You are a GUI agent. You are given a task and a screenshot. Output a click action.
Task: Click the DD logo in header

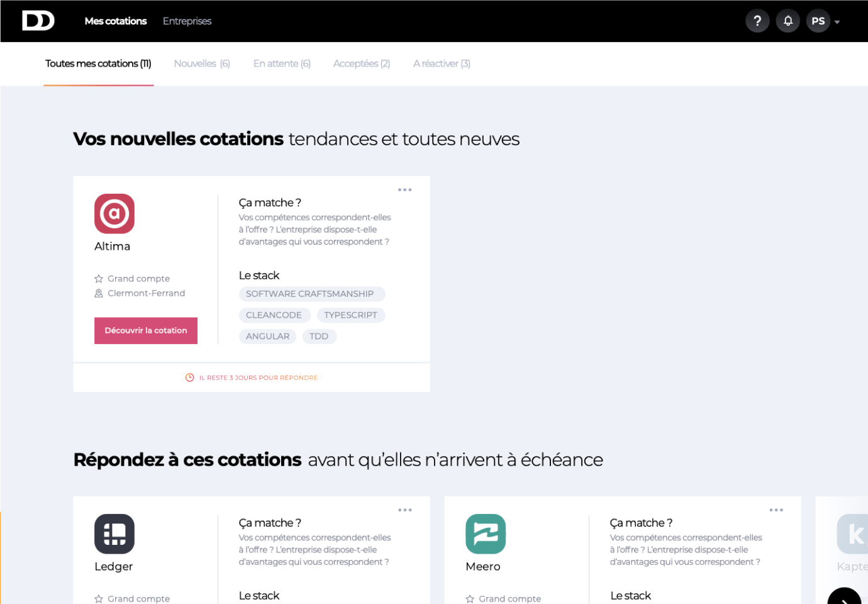[x=38, y=21]
